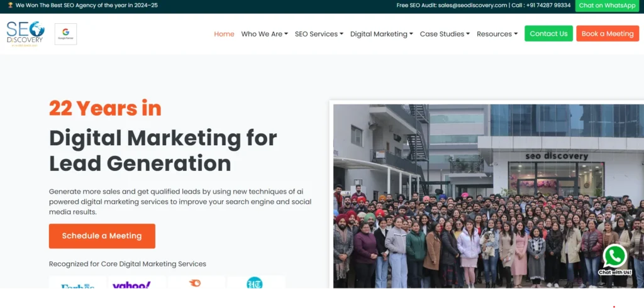Expand the SEO Services dropdown
The height and width of the screenshot is (308, 644).
pyautogui.click(x=319, y=34)
